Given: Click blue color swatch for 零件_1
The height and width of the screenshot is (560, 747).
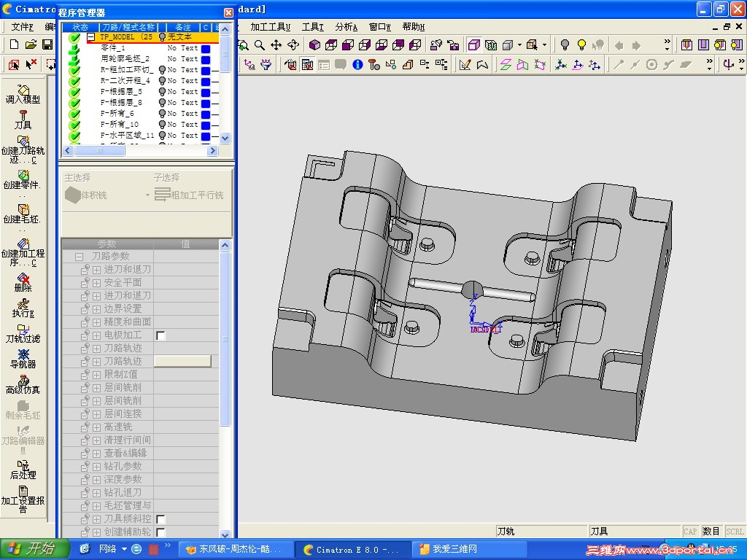Looking at the screenshot, I should click(x=206, y=49).
